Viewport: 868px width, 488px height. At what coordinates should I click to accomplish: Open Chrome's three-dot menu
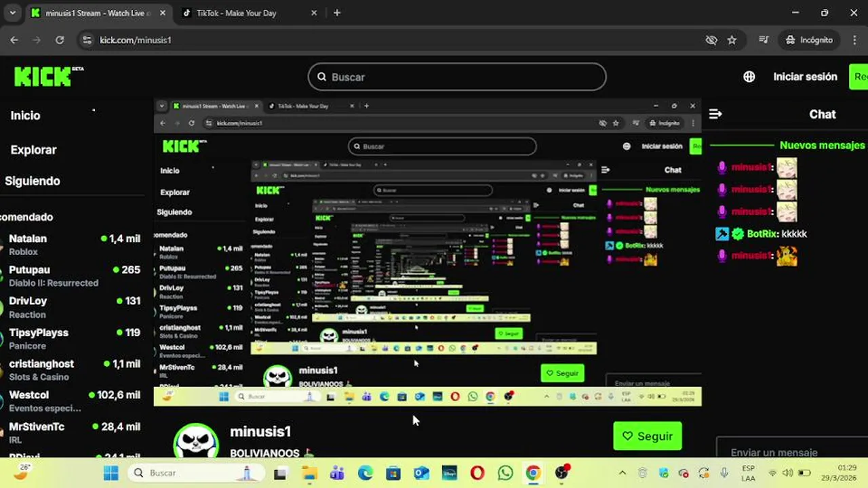[x=854, y=40]
